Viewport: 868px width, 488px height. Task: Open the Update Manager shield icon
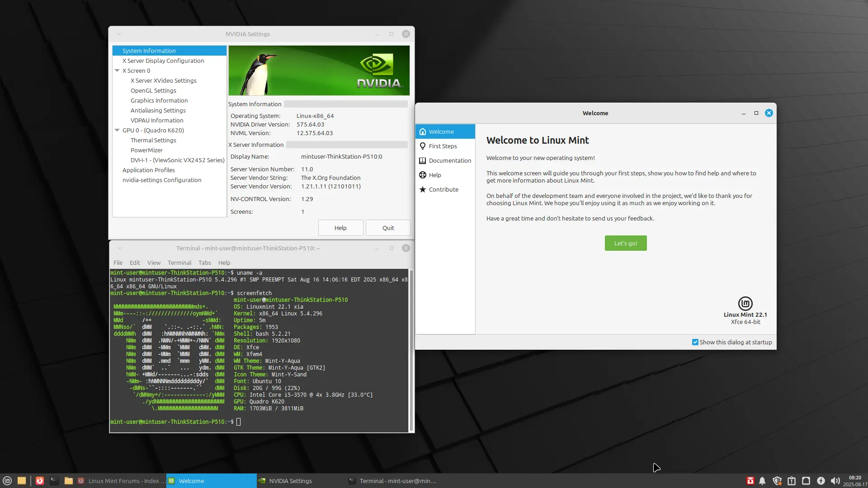pos(777,481)
